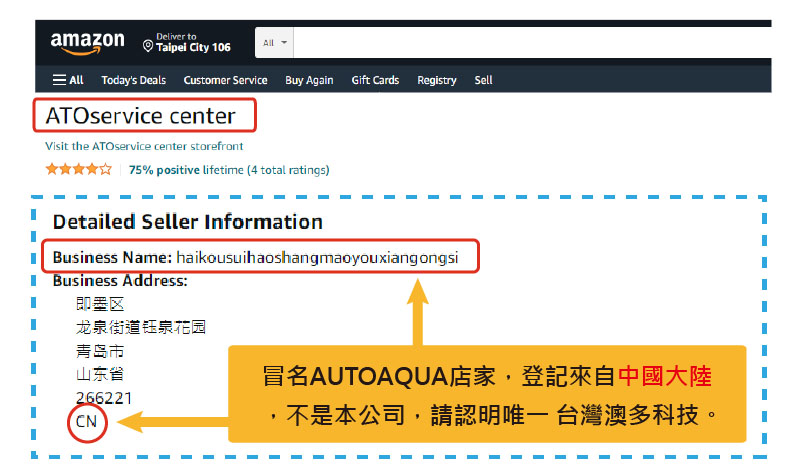
Task: Select postal code 266221
Action: 104,398
